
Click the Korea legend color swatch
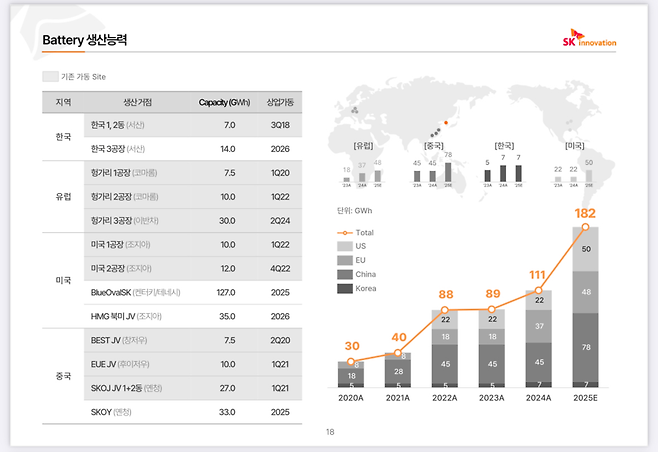coord(345,288)
